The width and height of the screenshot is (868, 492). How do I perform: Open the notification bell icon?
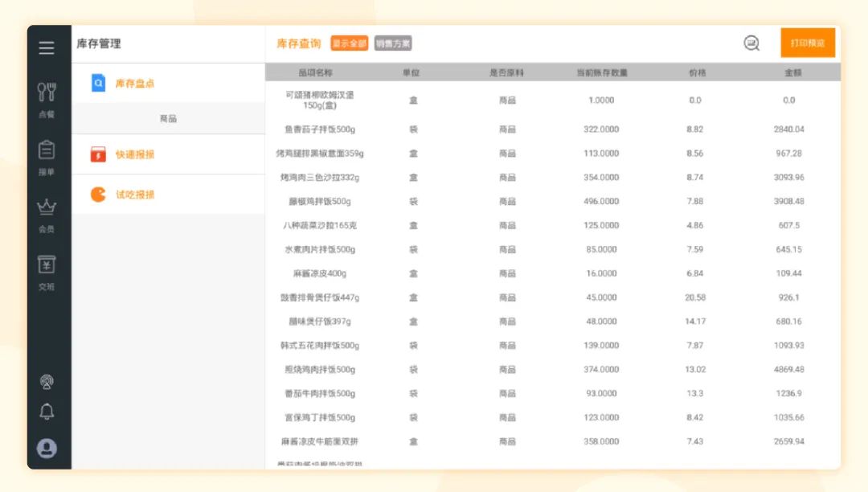coord(47,411)
